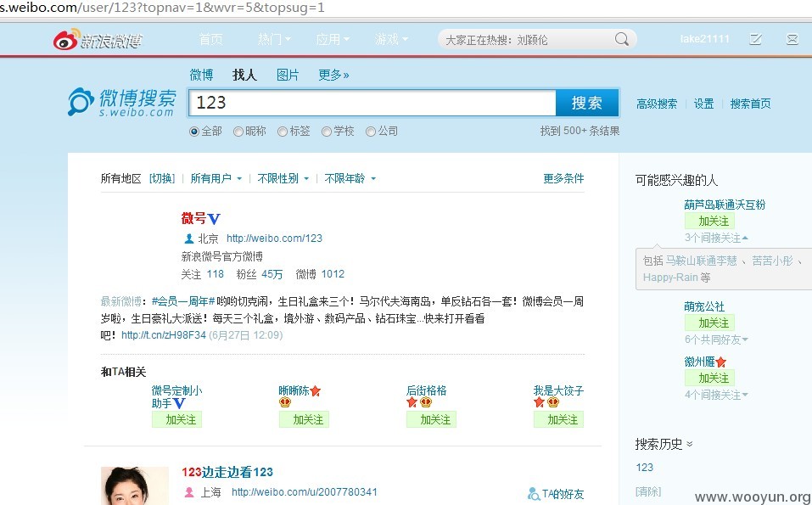The width and height of the screenshot is (812, 505).
Task: Follow 我是大饺子 with 加关注
Action: click(559, 419)
